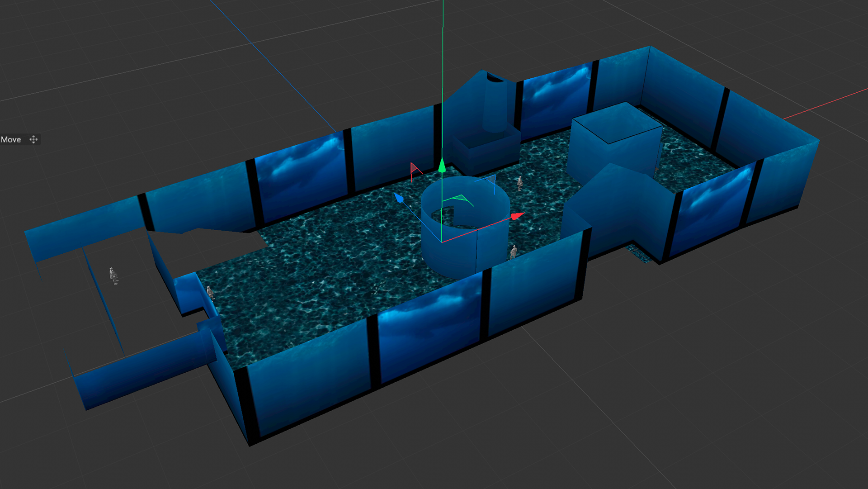Click the red X-axis gizmo arrowhead

[x=517, y=216]
